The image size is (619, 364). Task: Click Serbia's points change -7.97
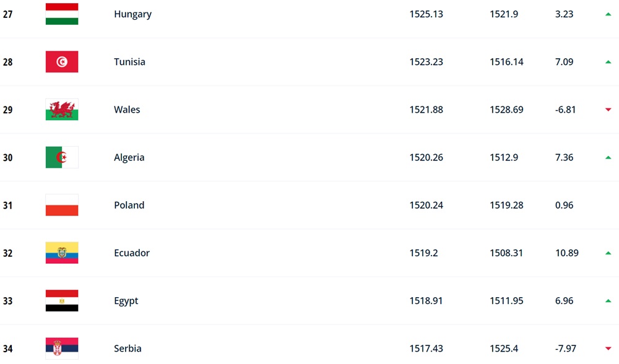pyautogui.click(x=565, y=348)
